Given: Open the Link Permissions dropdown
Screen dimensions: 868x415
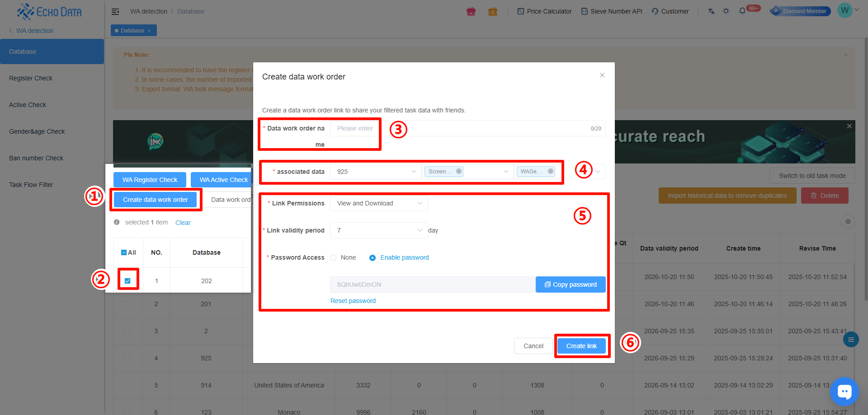Looking at the screenshot, I should coord(379,204).
